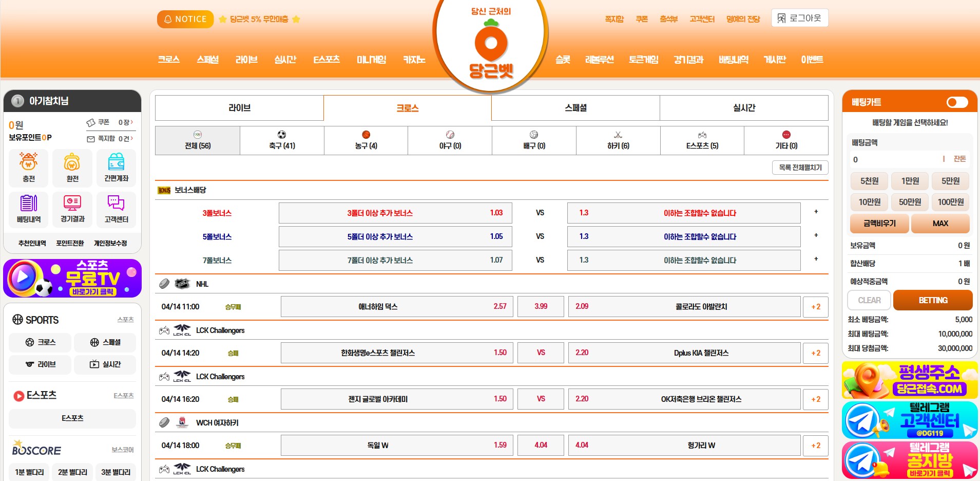This screenshot has height=481, width=980.
Task: Toggle the 베팅카트 switch
Action: tap(957, 102)
